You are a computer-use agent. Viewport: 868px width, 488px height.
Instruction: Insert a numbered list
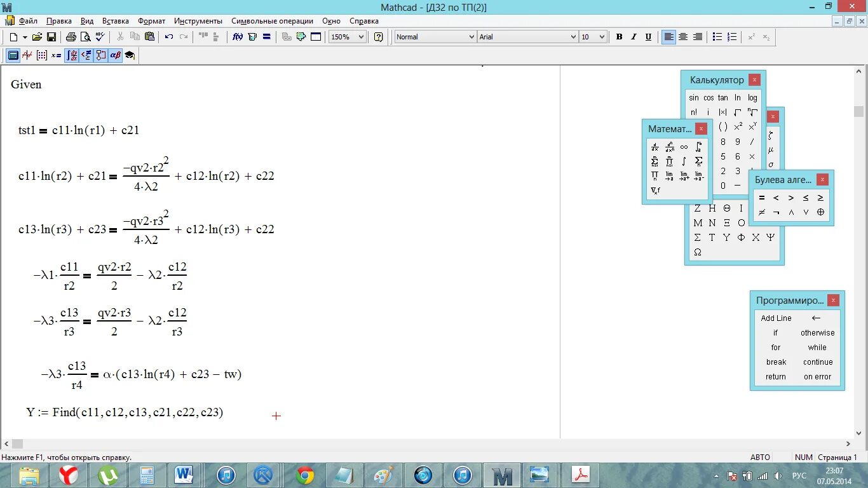(732, 37)
